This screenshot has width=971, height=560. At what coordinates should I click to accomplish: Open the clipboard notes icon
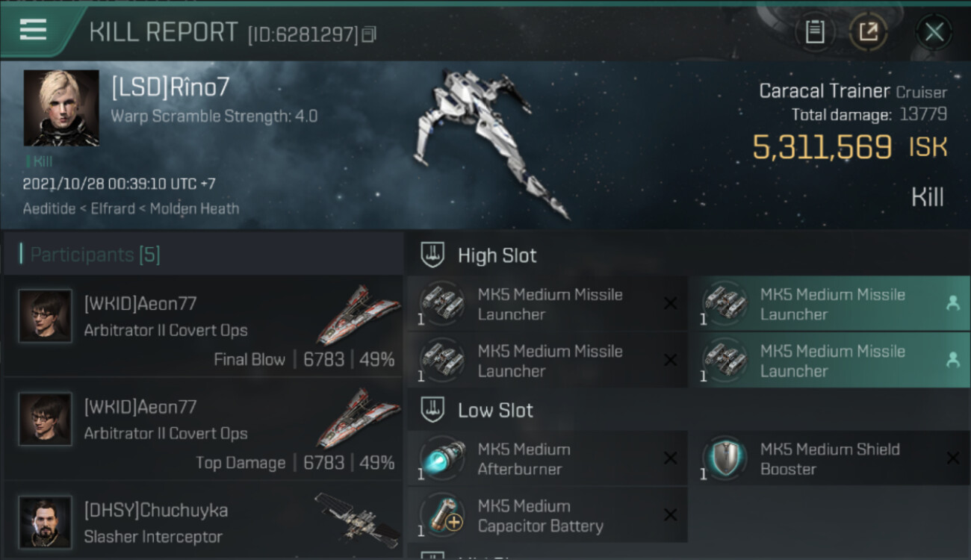pyautogui.click(x=814, y=32)
